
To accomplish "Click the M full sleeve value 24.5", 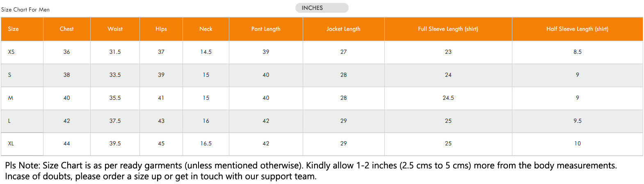I will coord(448,98).
